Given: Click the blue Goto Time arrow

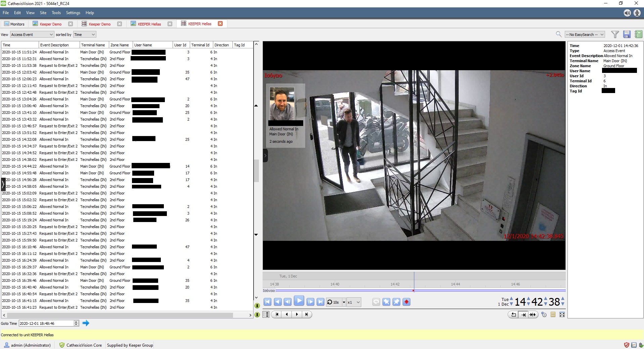Looking at the screenshot, I should pos(86,323).
